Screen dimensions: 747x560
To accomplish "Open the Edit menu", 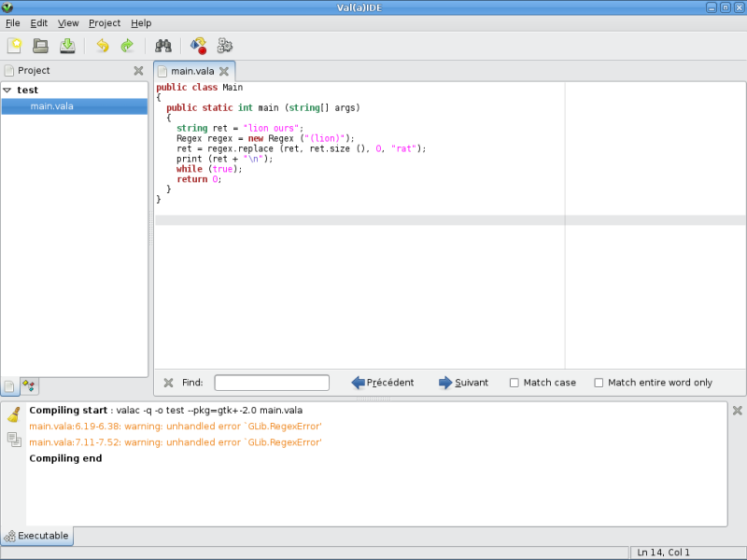I will point(38,22).
